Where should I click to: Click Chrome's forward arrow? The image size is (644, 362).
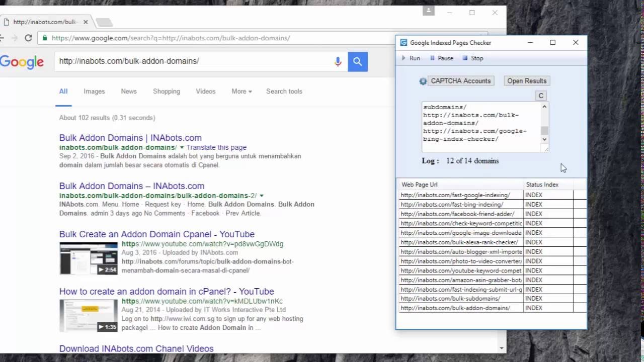tap(14, 38)
